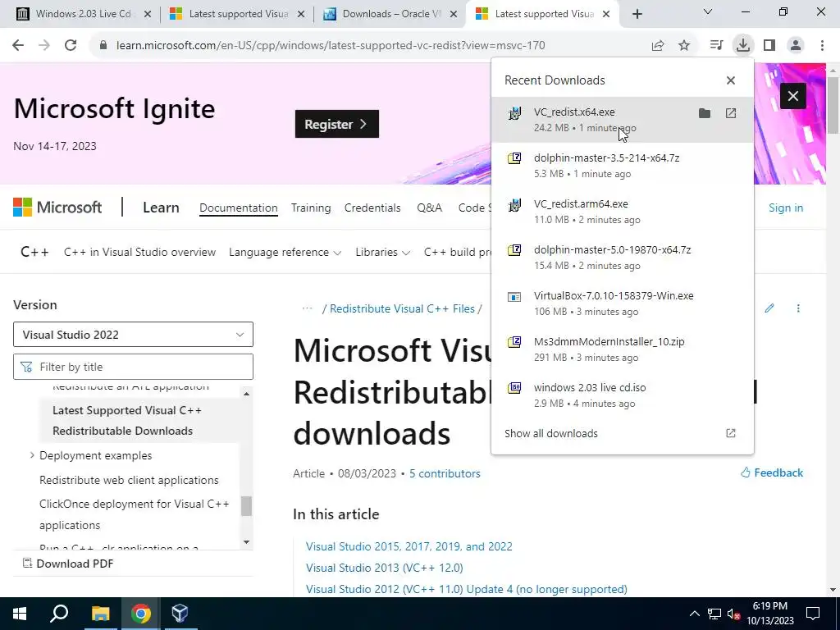The height and width of the screenshot is (630, 840).
Task: Open the 5 contributors link
Action: point(445,473)
